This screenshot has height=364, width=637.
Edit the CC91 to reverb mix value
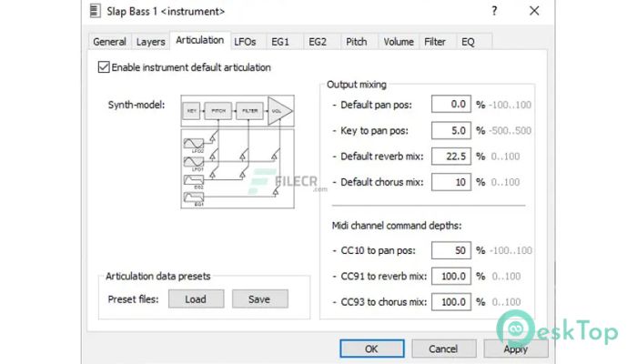click(x=451, y=277)
